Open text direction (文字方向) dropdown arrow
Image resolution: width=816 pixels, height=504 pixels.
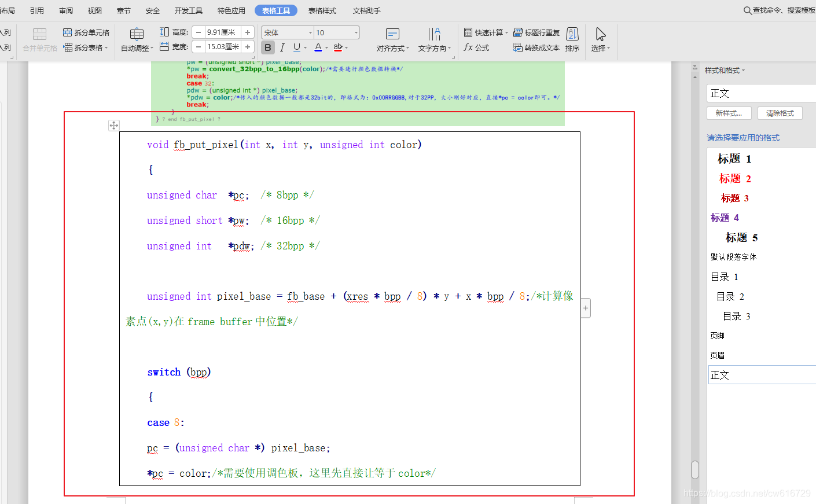[450, 49]
